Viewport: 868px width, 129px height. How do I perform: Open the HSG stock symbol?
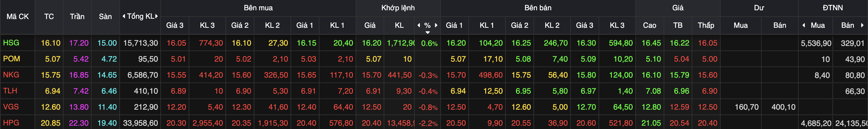11,43
